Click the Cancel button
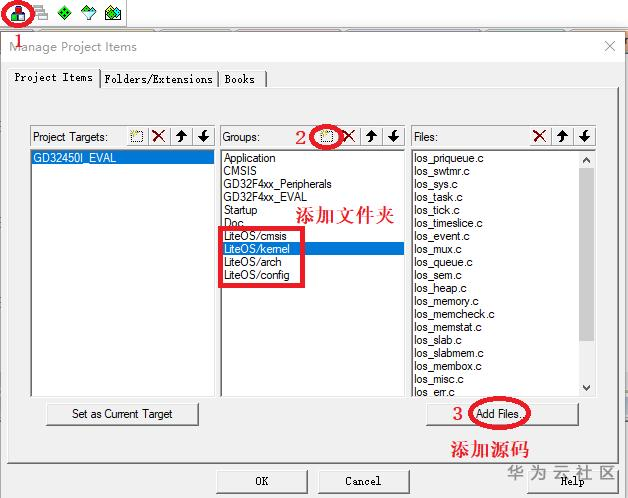The image size is (628, 498). pos(363,481)
